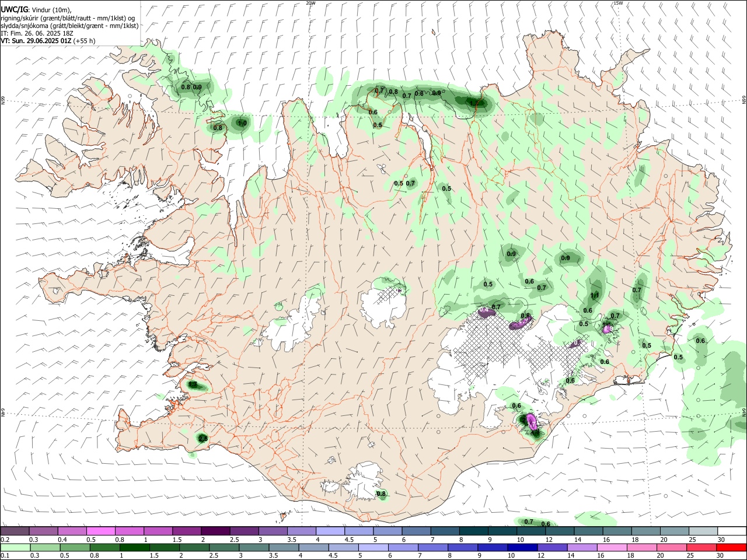Screen dimensions: 747x560
Task: Click the '2.5' rainfall value in southwest
Action: click(x=203, y=438)
